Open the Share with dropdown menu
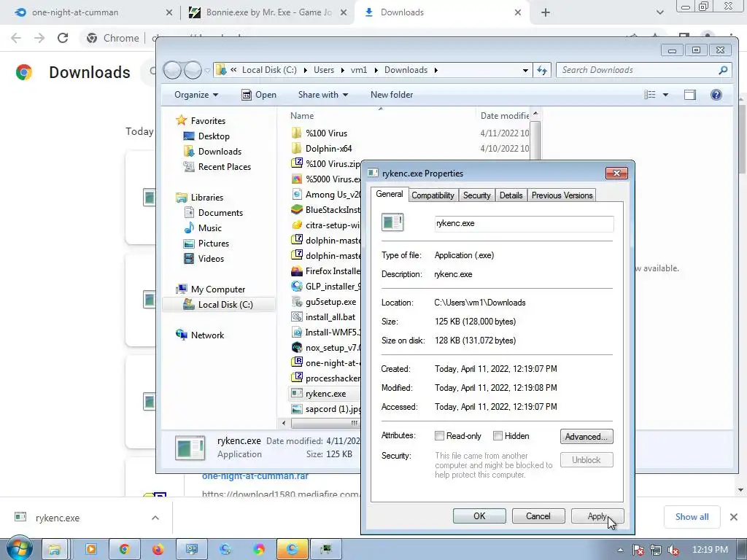The image size is (747, 560). [x=323, y=95]
